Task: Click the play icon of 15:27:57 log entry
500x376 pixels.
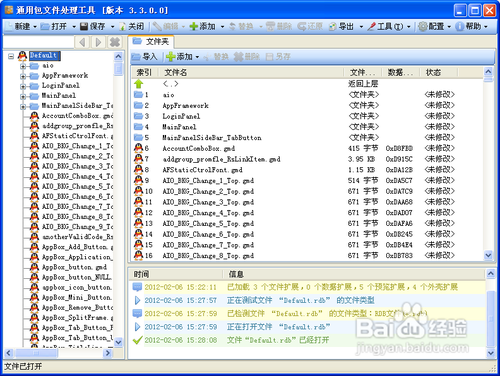Action: pos(137,300)
